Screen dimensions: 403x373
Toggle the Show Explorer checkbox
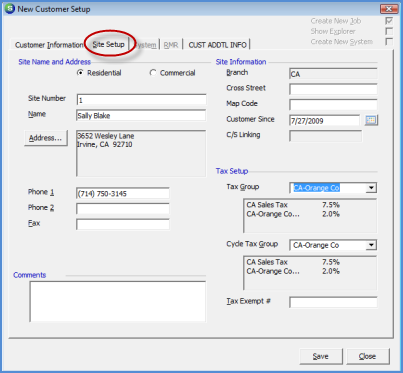pyautogui.click(x=389, y=31)
